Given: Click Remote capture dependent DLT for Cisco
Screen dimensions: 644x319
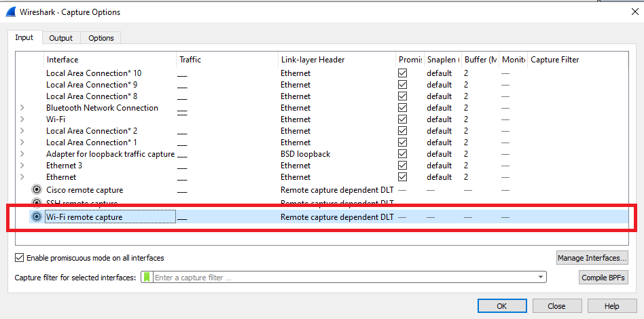Looking at the screenshot, I should 337,189.
